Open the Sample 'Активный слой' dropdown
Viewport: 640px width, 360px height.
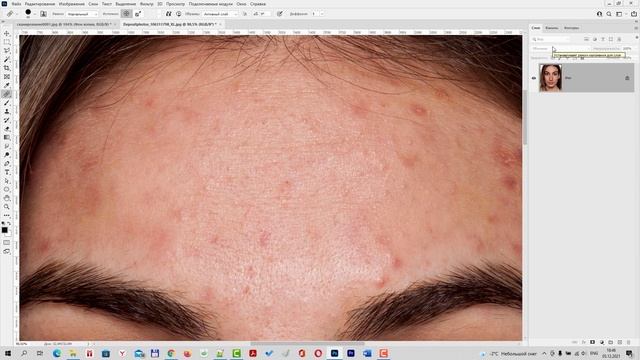220,14
